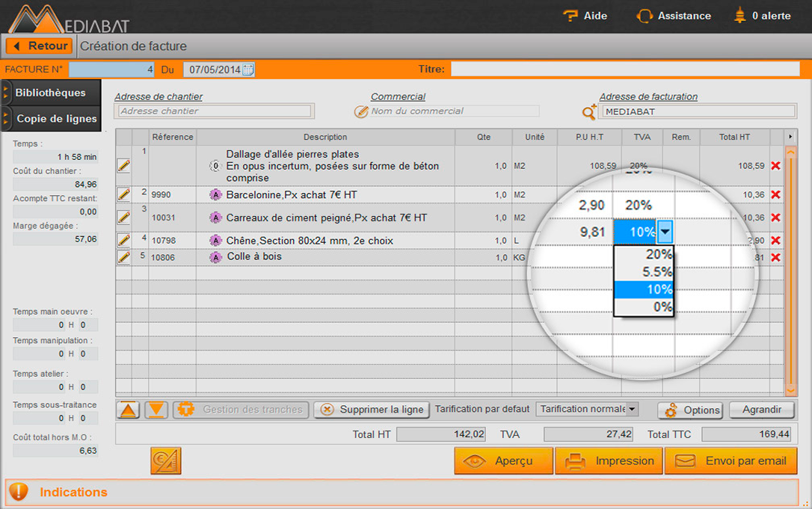This screenshot has height=509, width=812.
Task: Edit line 2 using its pencil icon
Action: point(123,194)
